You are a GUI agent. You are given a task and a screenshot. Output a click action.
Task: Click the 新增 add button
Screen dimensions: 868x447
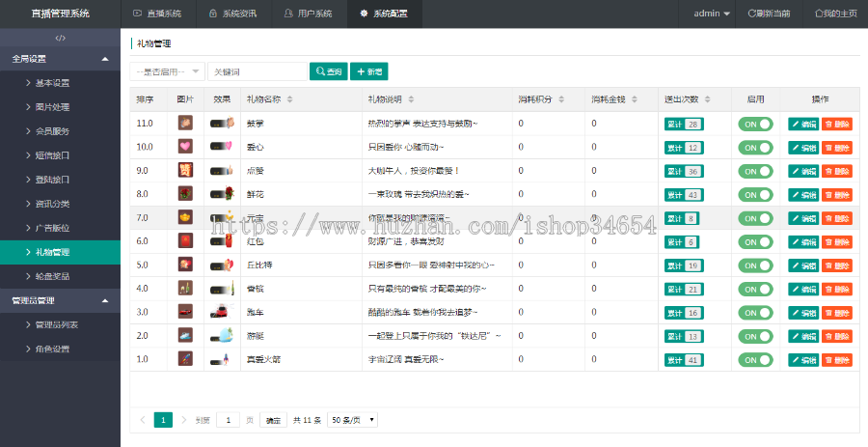pyautogui.click(x=369, y=71)
